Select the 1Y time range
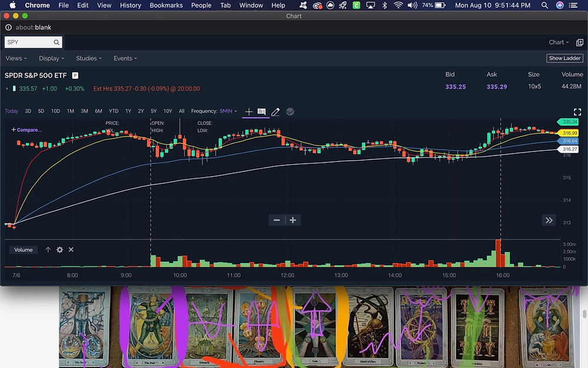The height and width of the screenshot is (368, 588). (128, 111)
